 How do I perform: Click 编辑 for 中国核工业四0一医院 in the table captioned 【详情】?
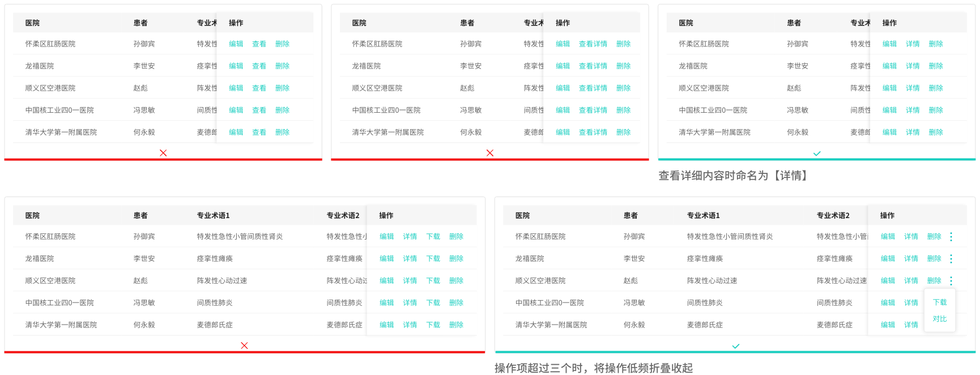pyautogui.click(x=889, y=110)
